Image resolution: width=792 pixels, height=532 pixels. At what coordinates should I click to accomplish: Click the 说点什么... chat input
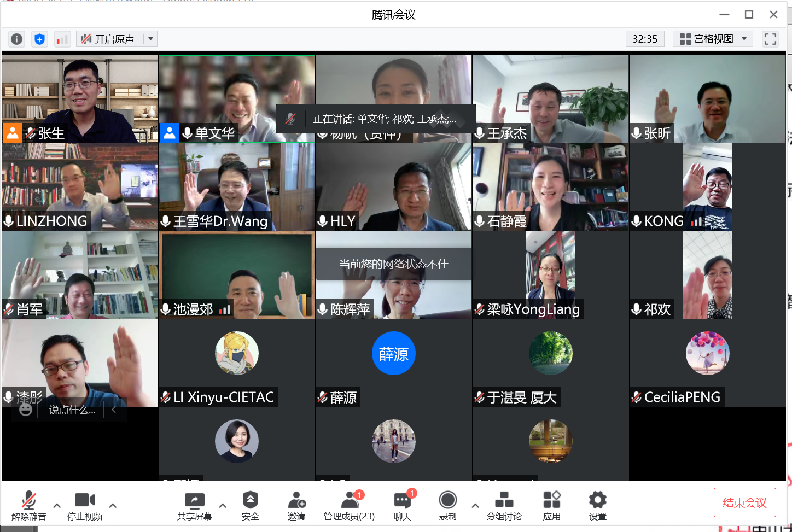point(72,410)
